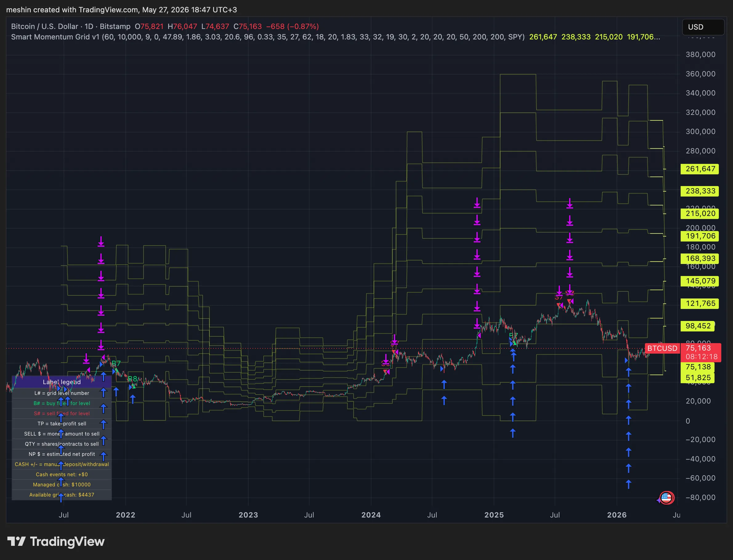Viewport: 733px width, 560px height.
Task: Click the 215,020 grid level axis label
Action: pos(700,213)
